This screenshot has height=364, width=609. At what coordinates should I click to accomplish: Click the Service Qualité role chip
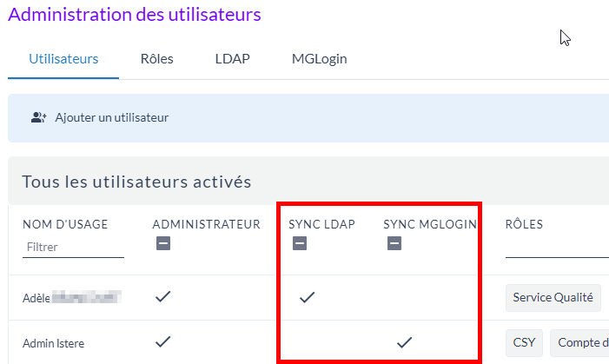pos(553,297)
